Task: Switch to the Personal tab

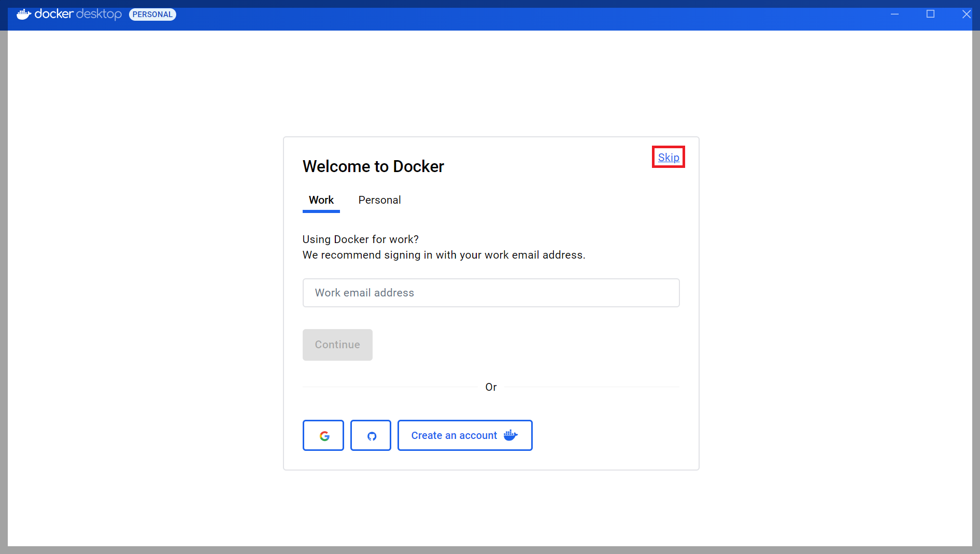Action: 379,200
